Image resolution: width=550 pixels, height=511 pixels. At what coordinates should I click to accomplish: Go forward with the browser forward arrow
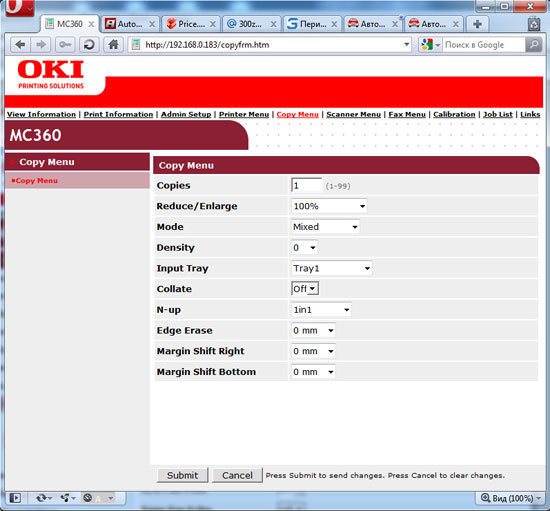click(x=41, y=45)
